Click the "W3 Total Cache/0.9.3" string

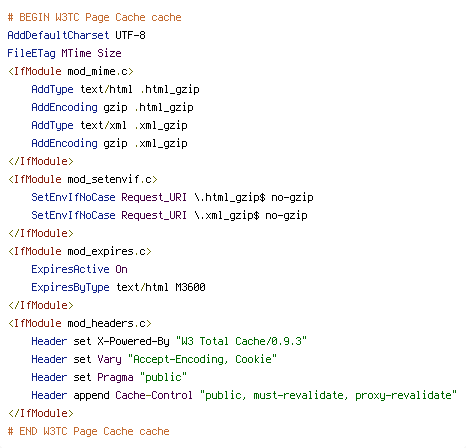pos(241,341)
